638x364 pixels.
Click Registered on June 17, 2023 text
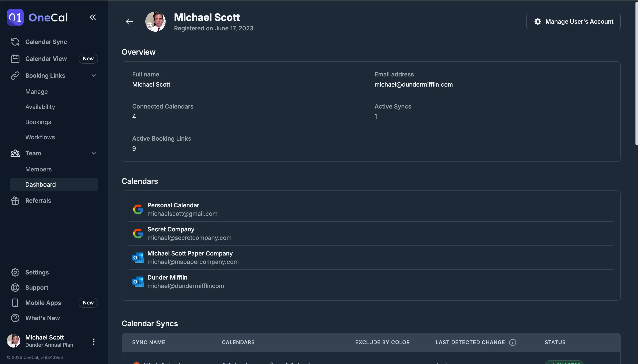[214, 28]
